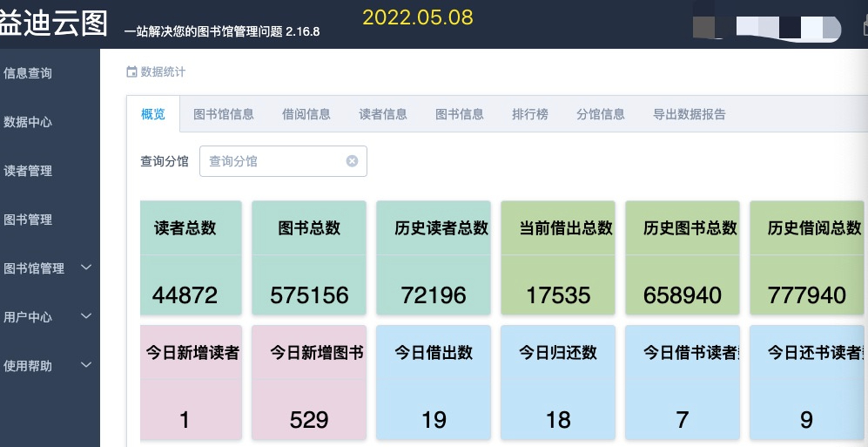This screenshot has height=447, width=868.
Task: Expand the 图书馆管理 sidebar chevron
Action: coord(85,268)
